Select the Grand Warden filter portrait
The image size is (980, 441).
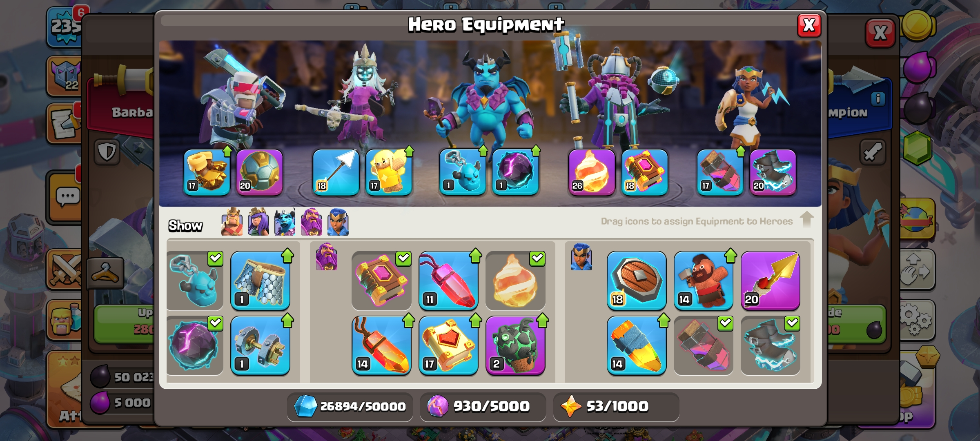(x=312, y=222)
